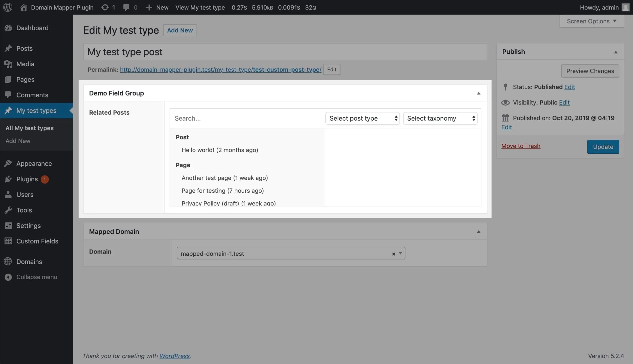633x364 pixels.
Task: Open the Select taxonomy dropdown
Action: (440, 118)
